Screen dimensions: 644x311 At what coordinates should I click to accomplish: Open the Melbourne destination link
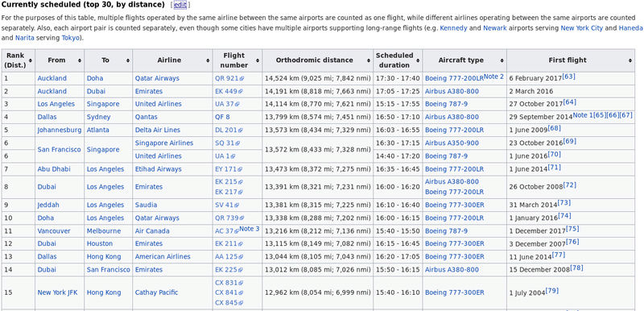[x=104, y=231]
